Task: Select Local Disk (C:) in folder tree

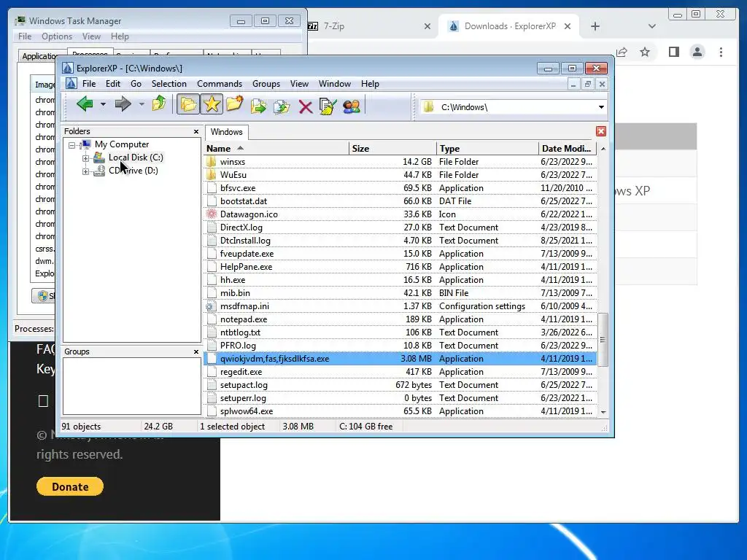Action: pyautogui.click(x=136, y=157)
